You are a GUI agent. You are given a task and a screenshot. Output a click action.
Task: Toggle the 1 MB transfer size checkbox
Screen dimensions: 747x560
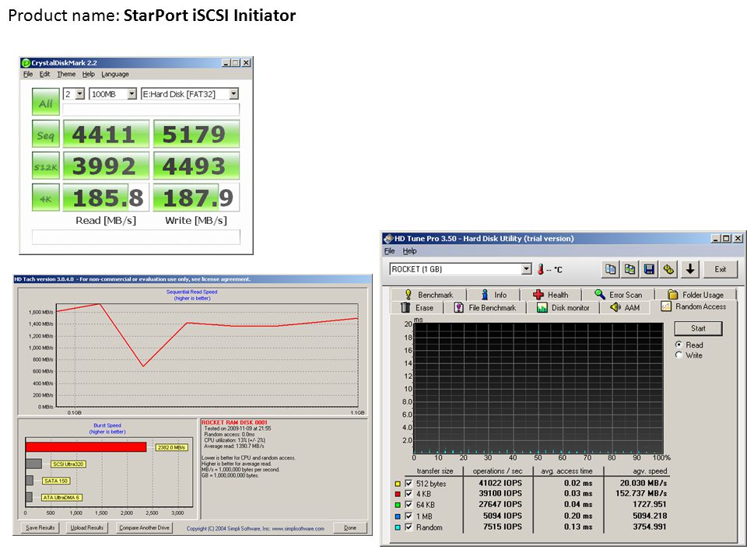tap(409, 516)
